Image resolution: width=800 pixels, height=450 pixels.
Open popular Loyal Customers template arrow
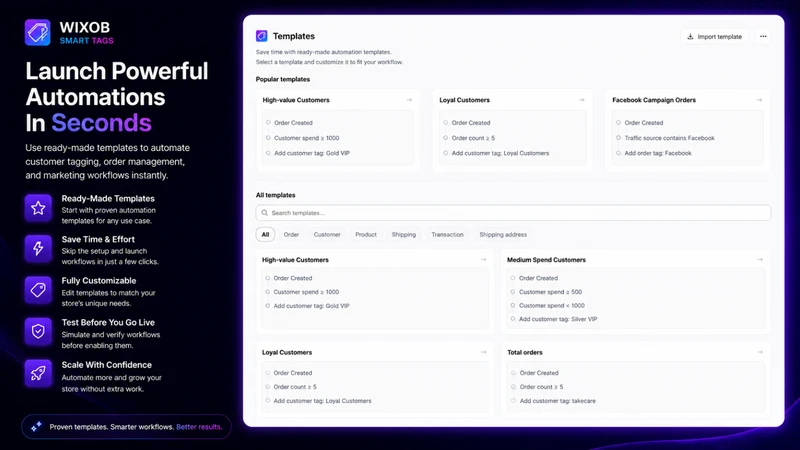point(582,100)
